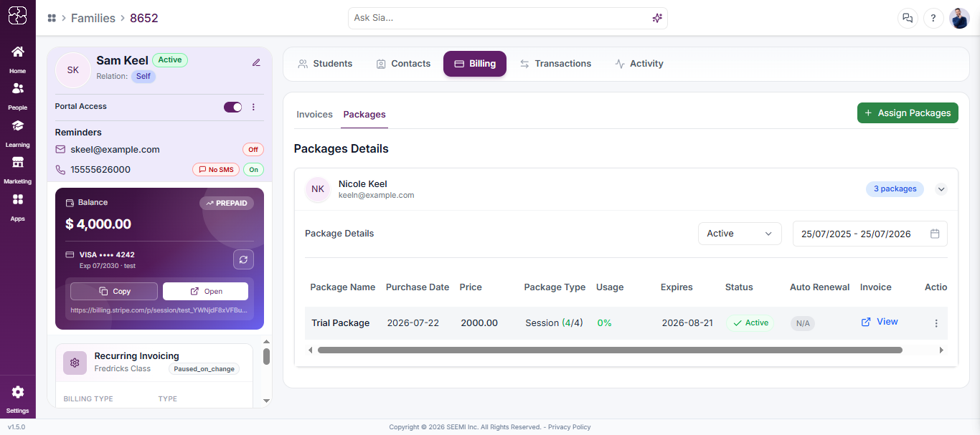The height and width of the screenshot is (435, 980).
Task: Switch to the Invoices sub-tab
Action: coord(314,115)
